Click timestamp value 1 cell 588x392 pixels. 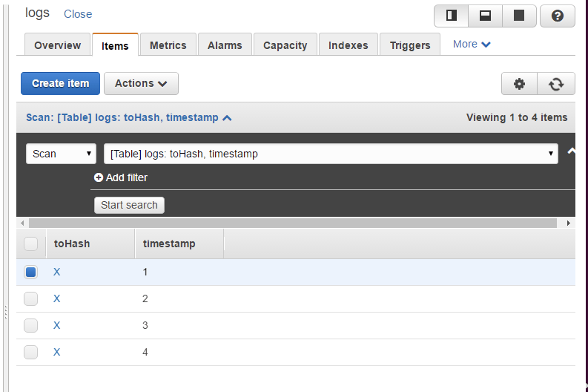[x=145, y=272]
